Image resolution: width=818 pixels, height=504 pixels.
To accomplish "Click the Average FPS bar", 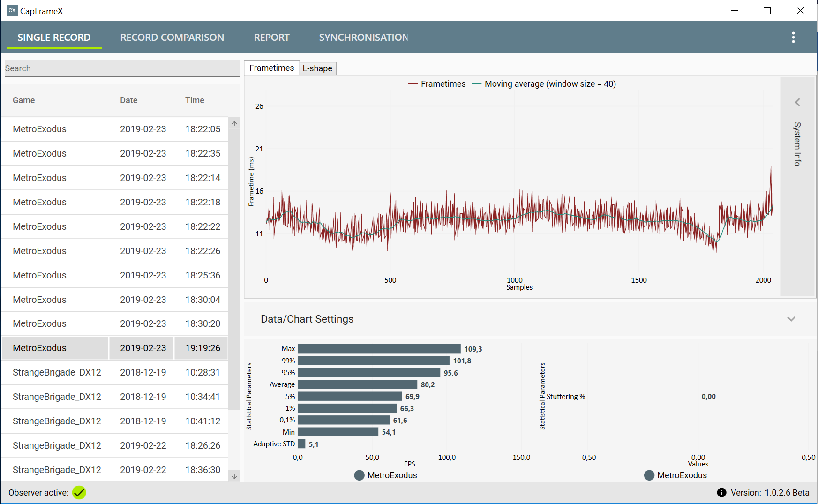I will (357, 384).
